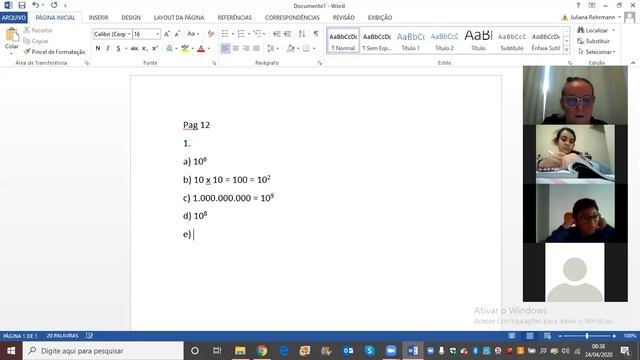640x360 pixels.
Task: Increase font size with grow font icon
Action: tap(167, 34)
